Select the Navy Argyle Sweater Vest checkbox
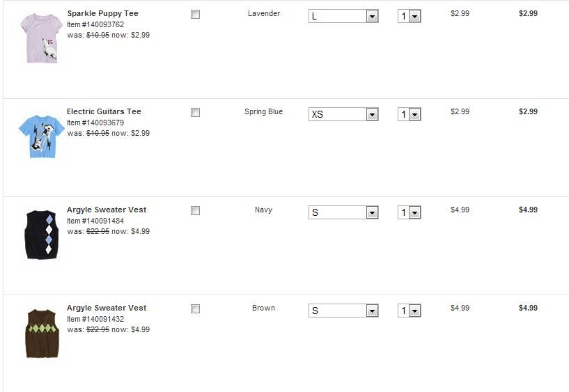Viewport: 569px width, 392px height. click(x=196, y=210)
